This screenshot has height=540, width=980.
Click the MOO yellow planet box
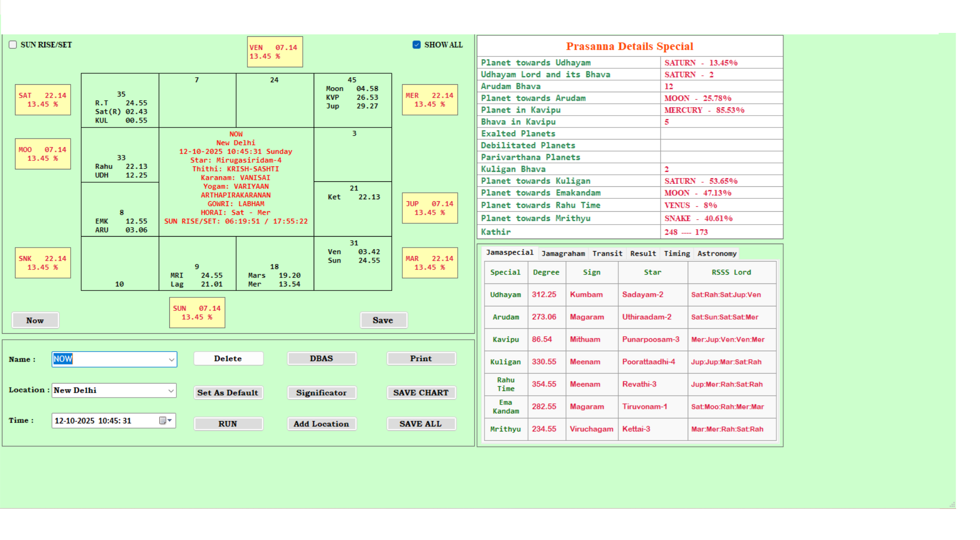coord(43,154)
